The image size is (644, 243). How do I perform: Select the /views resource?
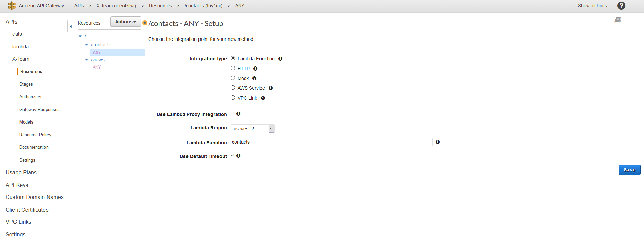pos(98,60)
